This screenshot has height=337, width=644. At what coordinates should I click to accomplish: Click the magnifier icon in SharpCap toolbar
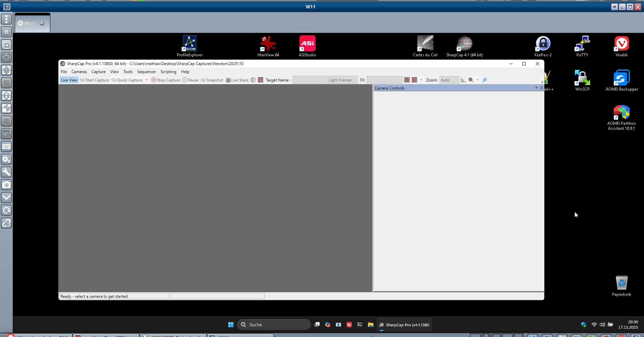tap(471, 80)
